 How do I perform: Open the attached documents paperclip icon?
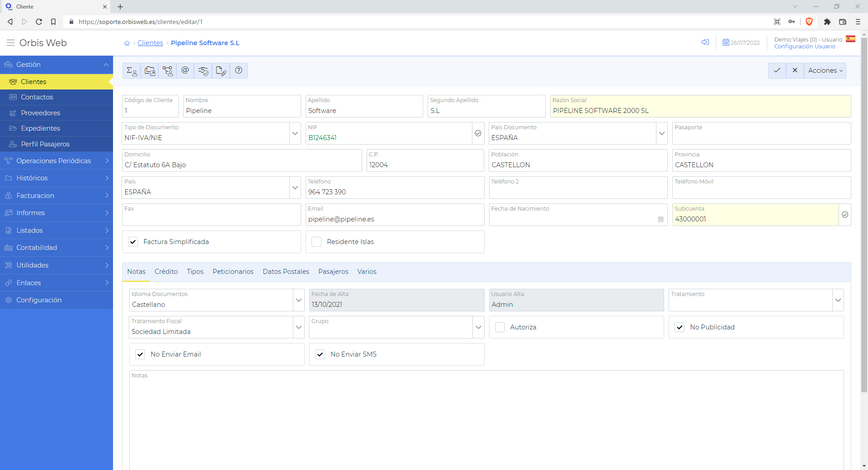[221, 70]
